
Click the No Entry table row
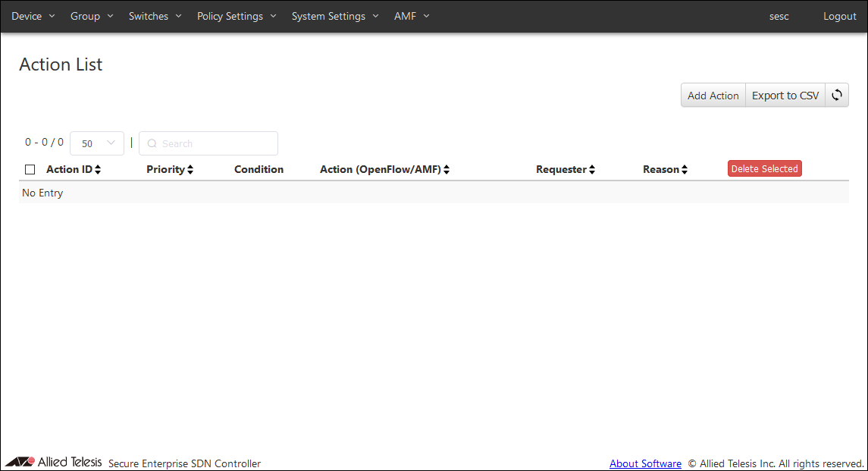click(434, 193)
